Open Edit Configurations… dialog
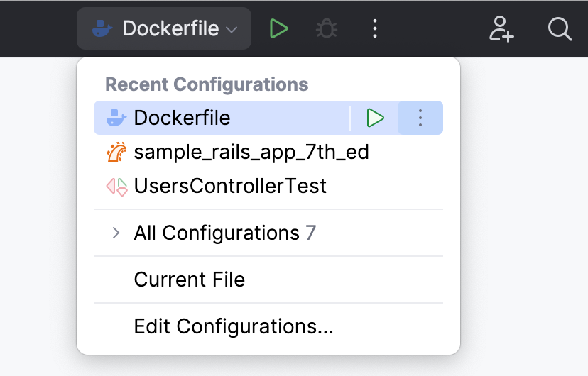 point(234,326)
